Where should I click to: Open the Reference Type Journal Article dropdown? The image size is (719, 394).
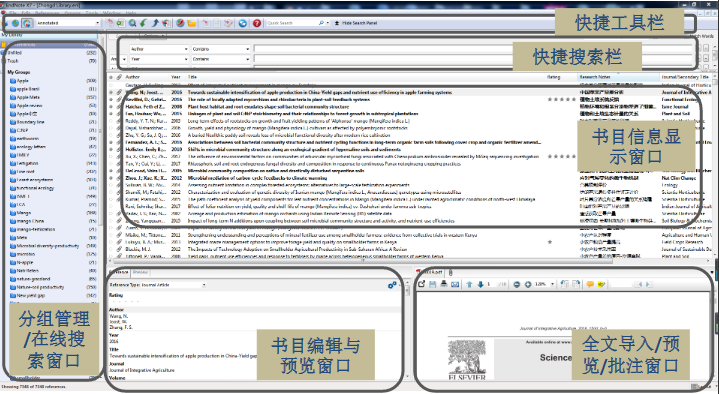point(157,285)
